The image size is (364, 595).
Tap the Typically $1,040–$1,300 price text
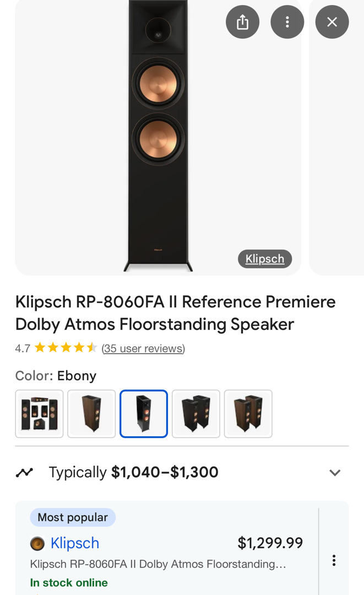click(x=134, y=472)
